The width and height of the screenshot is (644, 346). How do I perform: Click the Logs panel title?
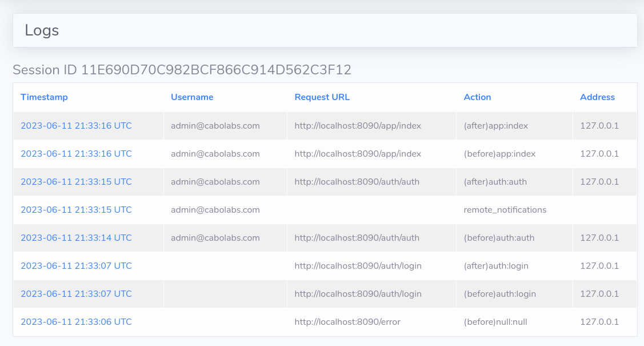click(42, 30)
